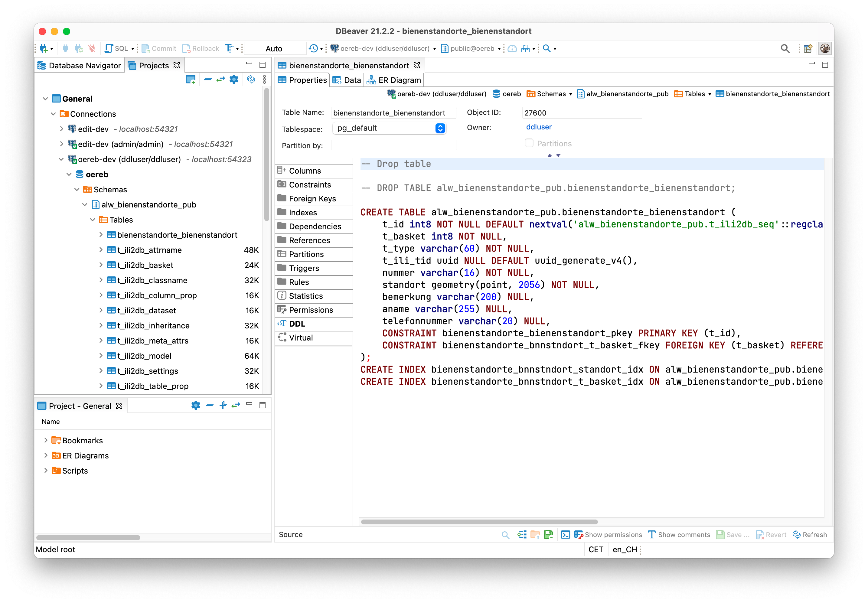Collapse the General project node
This screenshot has height=603, width=868.
coord(45,99)
